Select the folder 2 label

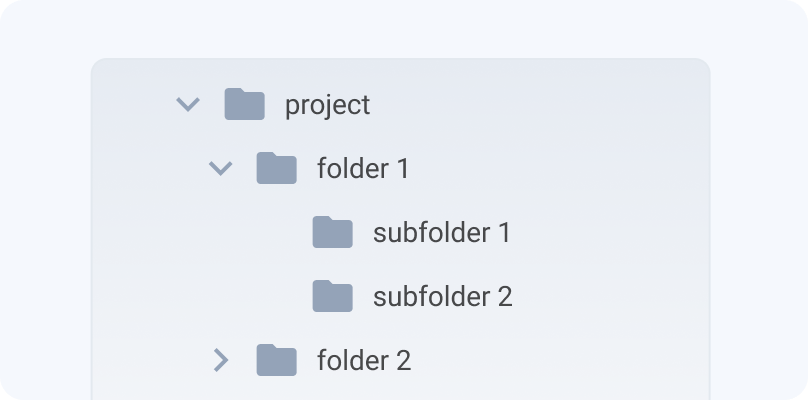364,360
